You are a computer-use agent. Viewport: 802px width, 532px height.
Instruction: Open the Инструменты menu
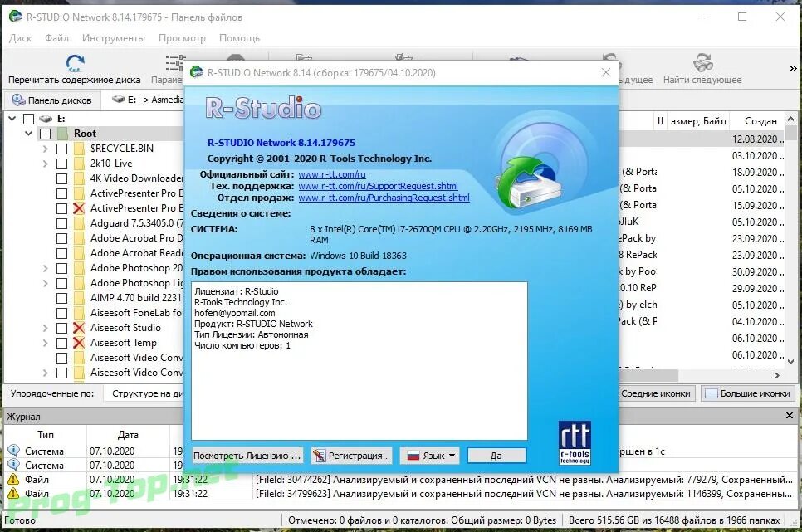[114, 38]
